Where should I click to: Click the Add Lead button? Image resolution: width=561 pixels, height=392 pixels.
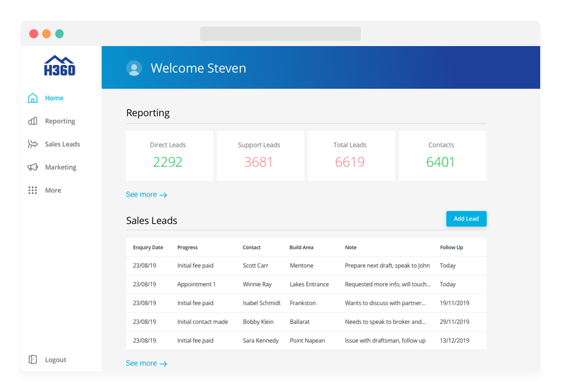[466, 219]
